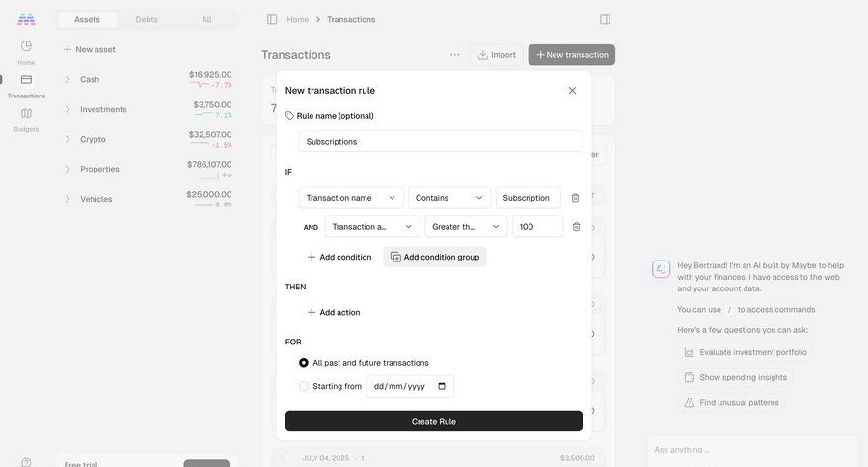
Task: Click the Ask anything chat input
Action: click(753, 450)
